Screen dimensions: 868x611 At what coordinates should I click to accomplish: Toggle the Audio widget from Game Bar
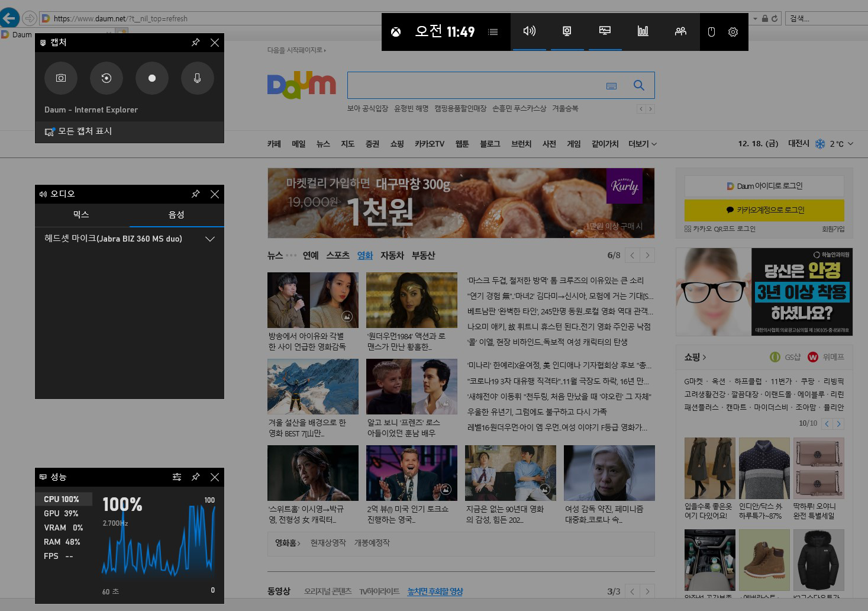pyautogui.click(x=530, y=31)
